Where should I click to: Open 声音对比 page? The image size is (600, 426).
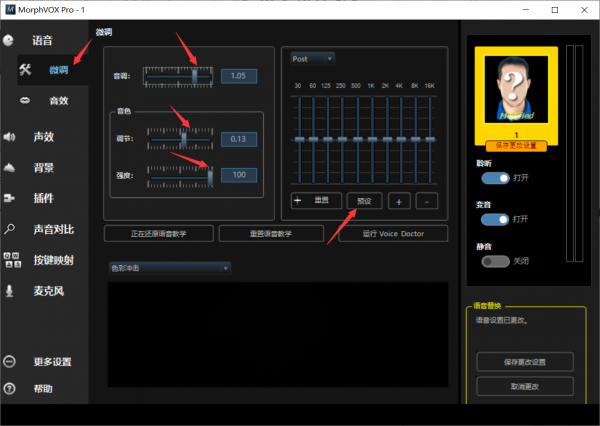coord(54,229)
